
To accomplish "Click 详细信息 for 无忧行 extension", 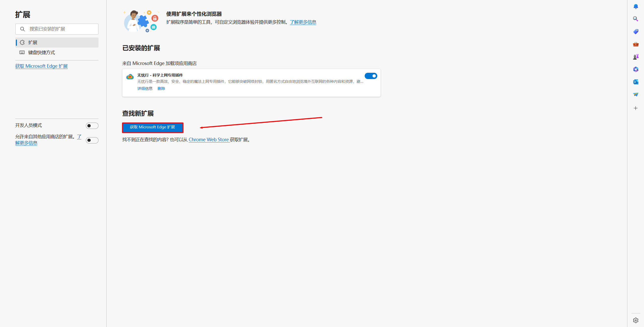I will (145, 89).
